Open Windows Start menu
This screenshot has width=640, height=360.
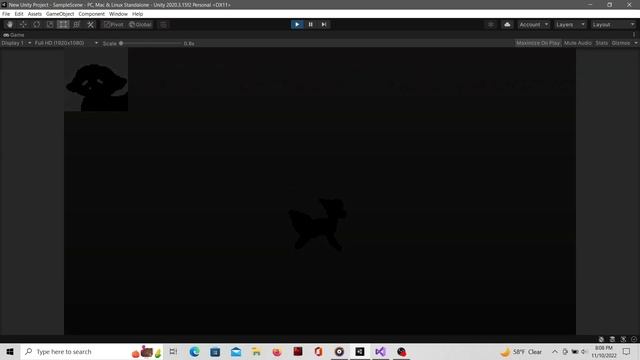tap(10, 351)
